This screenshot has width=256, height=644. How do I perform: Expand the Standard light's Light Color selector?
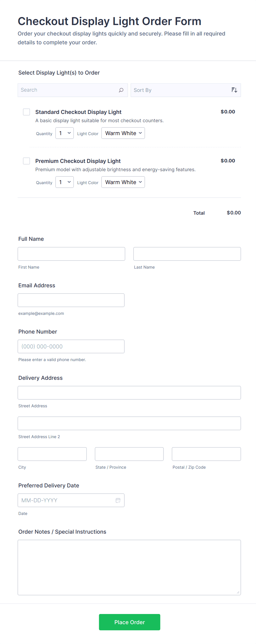(x=123, y=133)
